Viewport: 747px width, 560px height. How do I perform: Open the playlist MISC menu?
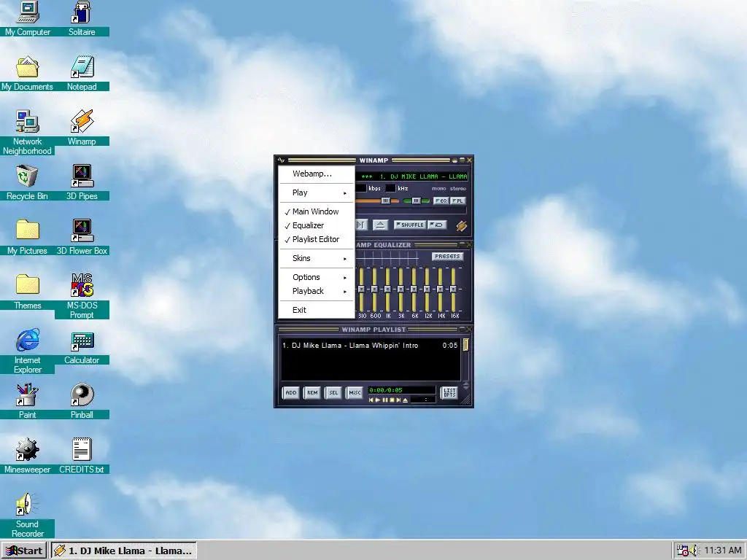355,393
